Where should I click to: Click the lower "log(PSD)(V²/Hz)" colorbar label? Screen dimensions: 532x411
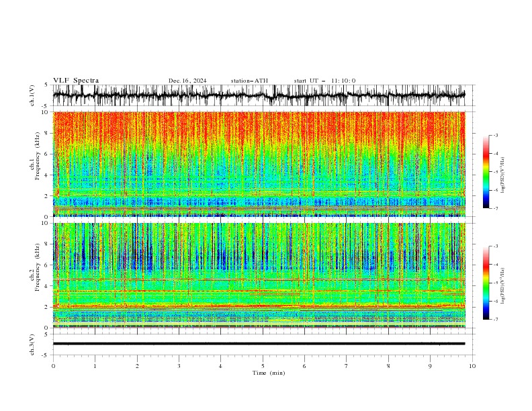point(502,286)
